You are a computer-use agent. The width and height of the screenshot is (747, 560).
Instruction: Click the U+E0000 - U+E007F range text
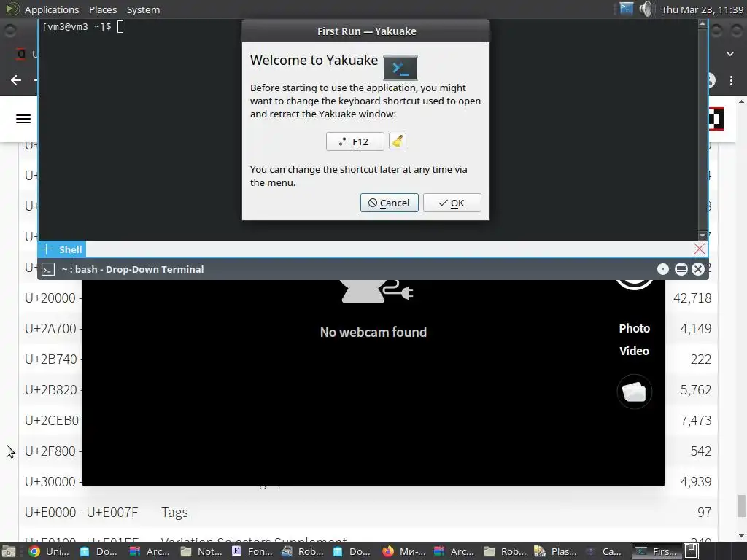(82, 513)
